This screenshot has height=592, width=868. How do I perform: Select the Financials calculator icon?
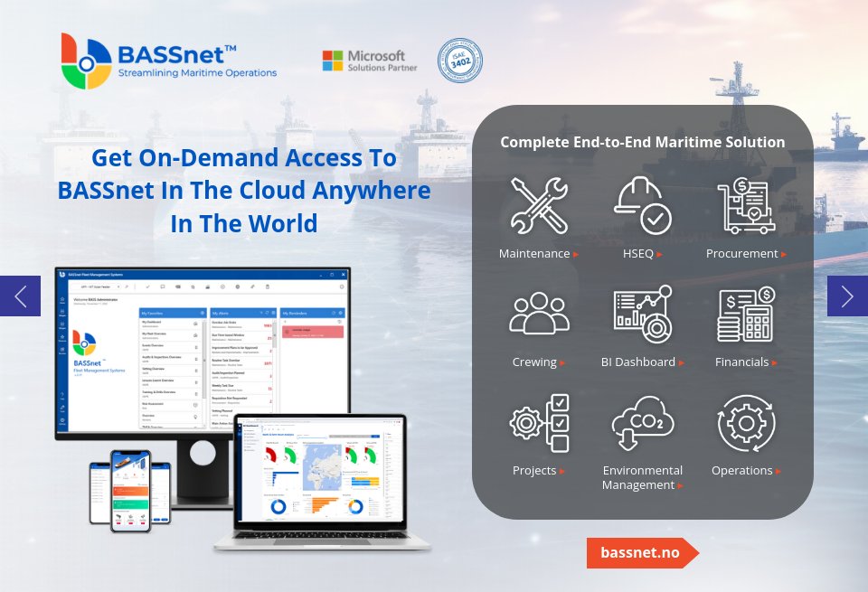click(746, 315)
